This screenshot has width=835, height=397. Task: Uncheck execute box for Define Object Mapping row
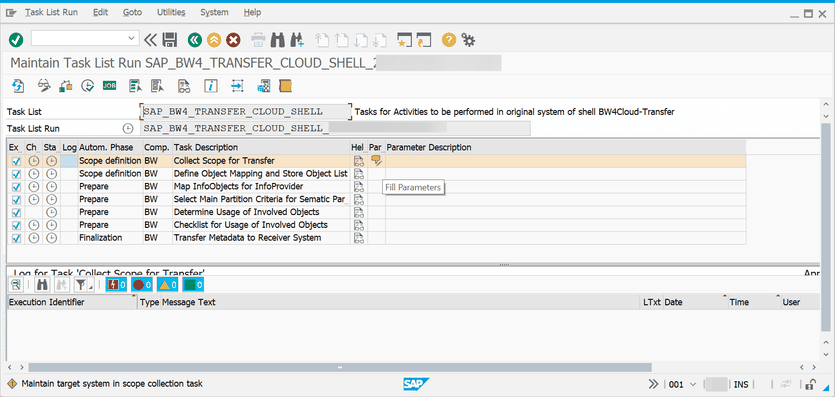(x=16, y=173)
